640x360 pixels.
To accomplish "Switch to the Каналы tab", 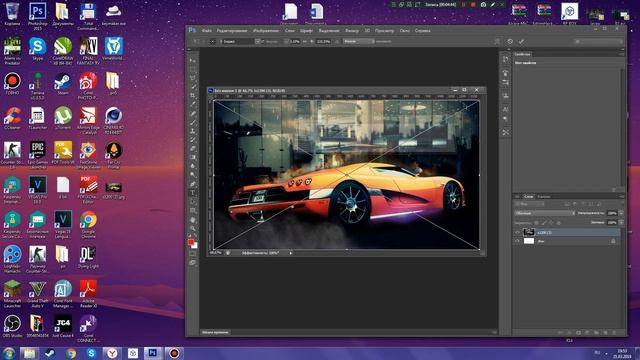I will [x=544, y=197].
